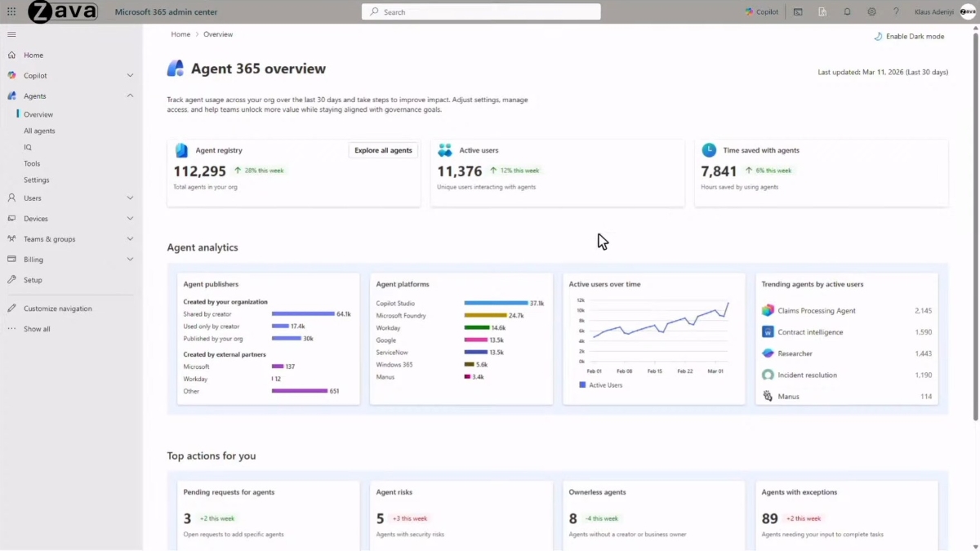
Task: Collapse the Agents navigation section
Action: tap(130, 96)
